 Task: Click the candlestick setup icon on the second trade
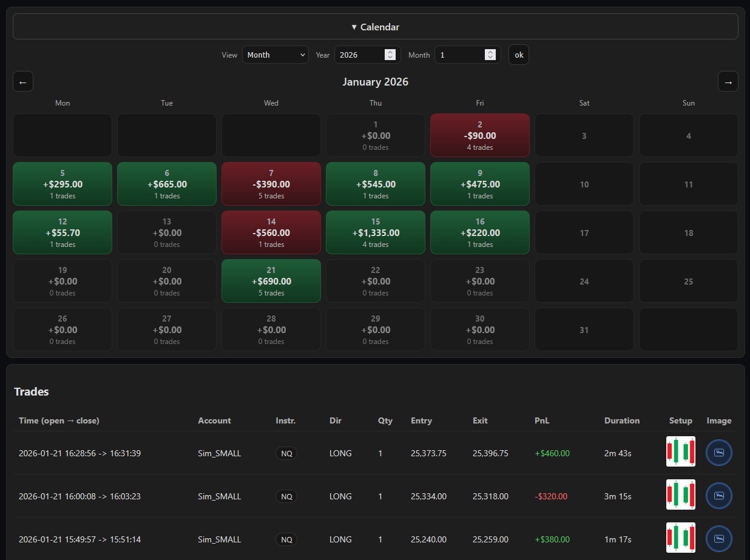[x=680, y=495]
